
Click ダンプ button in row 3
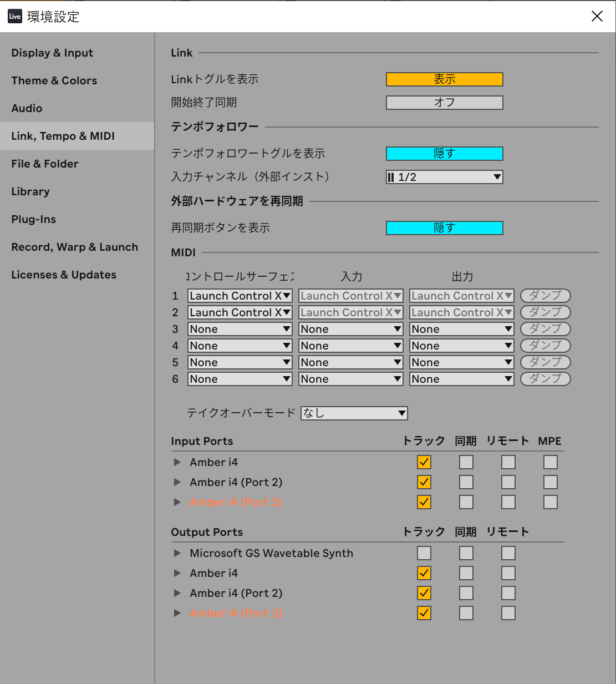point(546,329)
